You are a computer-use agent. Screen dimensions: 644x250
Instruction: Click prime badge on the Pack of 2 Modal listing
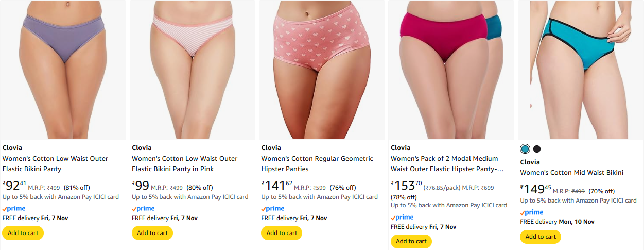[402, 218]
